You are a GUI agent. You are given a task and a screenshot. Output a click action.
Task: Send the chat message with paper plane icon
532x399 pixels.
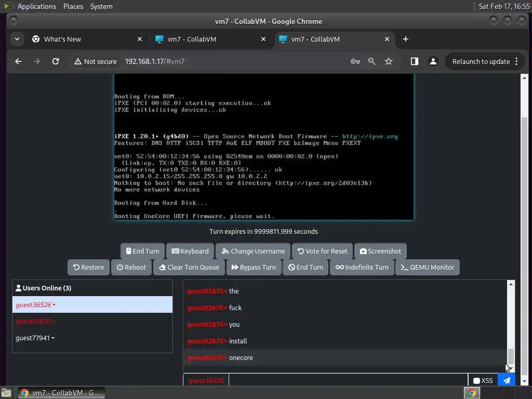(507, 380)
